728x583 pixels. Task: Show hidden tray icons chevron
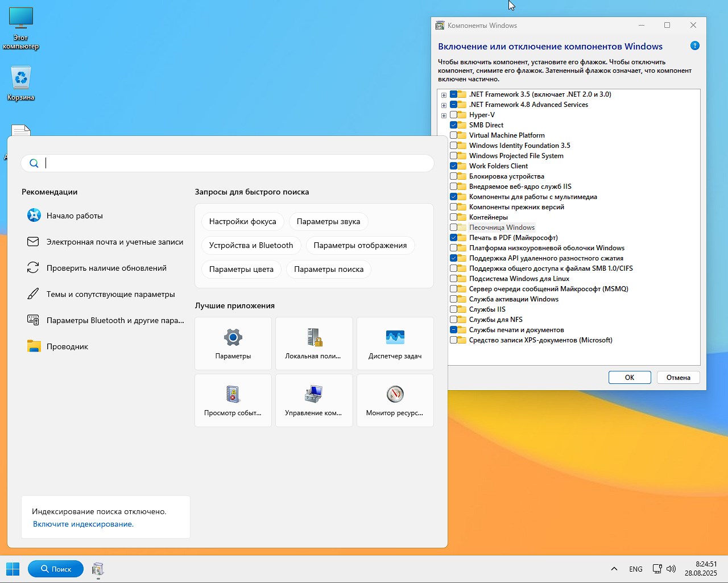coord(614,569)
